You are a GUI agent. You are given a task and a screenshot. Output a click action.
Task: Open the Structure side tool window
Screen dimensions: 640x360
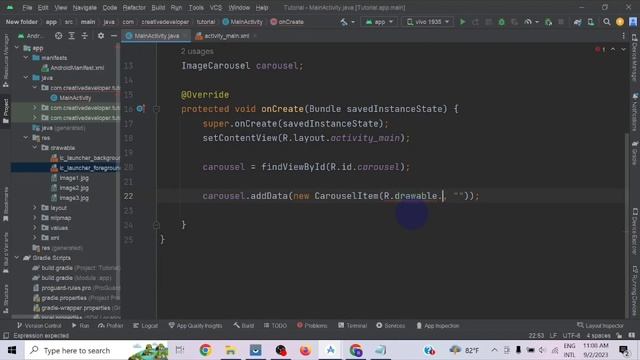6,298
